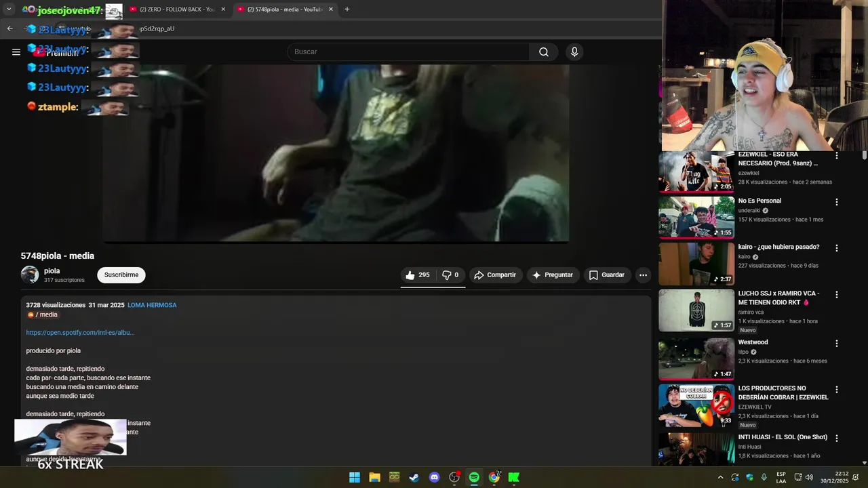Play the EZEWKIEL - ESO ERA NECESARIO thumbnail
The height and width of the screenshot is (488, 868).
[x=696, y=171]
